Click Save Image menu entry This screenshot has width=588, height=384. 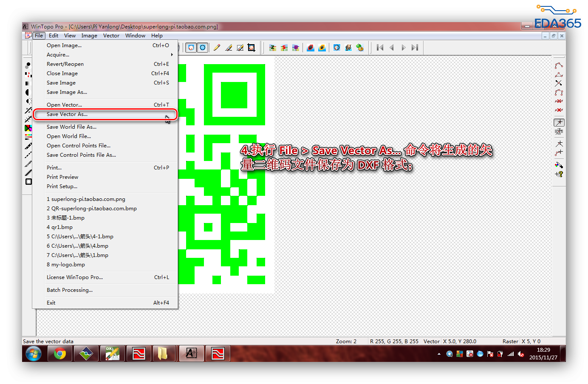click(105, 83)
